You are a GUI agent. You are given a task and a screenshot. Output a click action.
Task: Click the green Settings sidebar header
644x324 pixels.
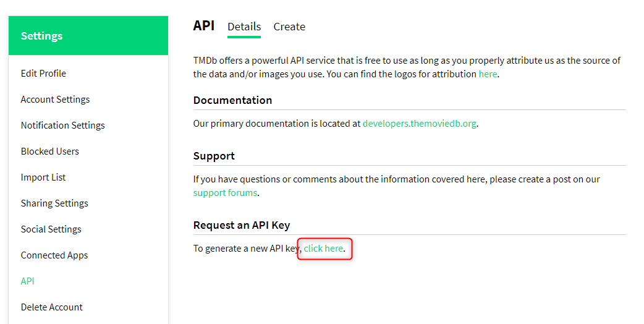[x=88, y=36]
